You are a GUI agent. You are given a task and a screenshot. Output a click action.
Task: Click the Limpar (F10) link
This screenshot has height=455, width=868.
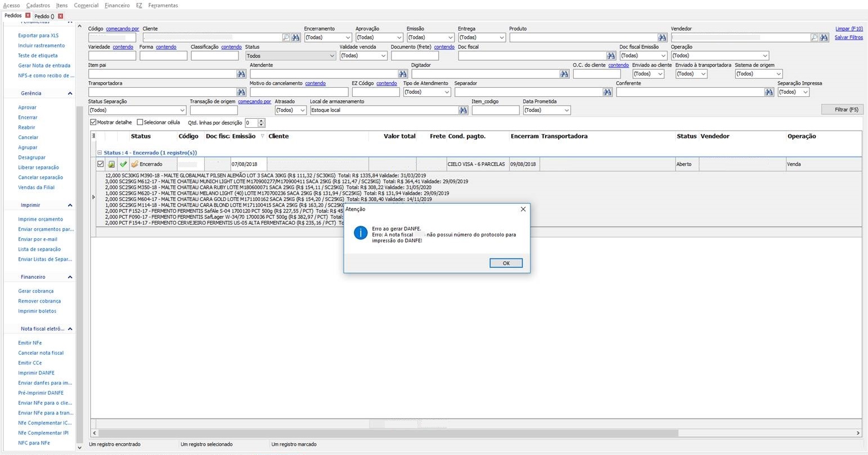849,29
